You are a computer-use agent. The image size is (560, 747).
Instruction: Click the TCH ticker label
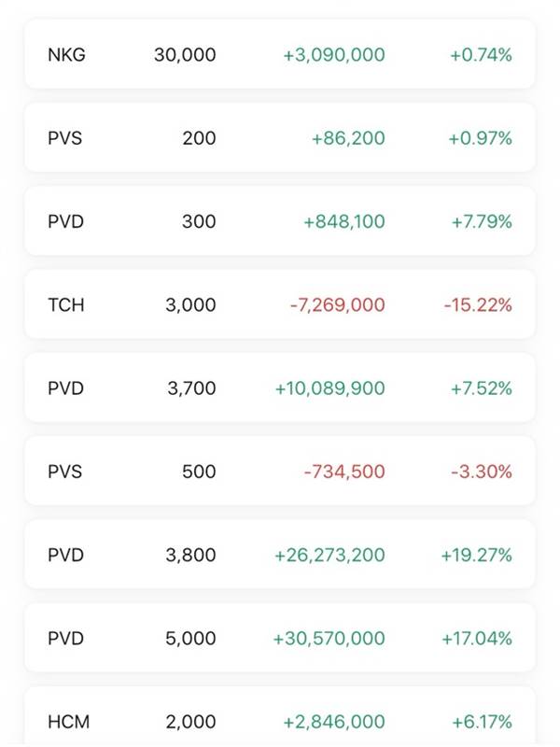point(66,304)
